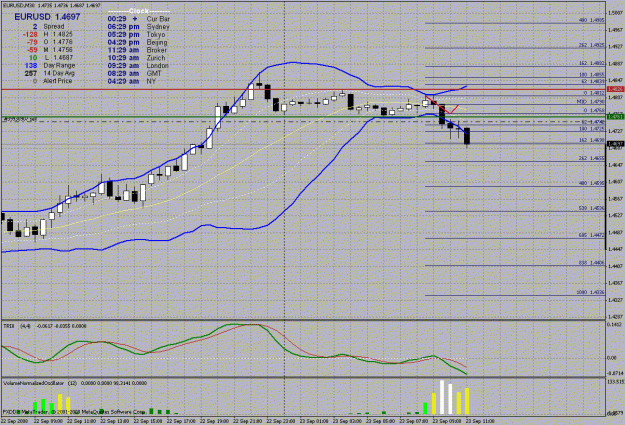The height and width of the screenshot is (425, 625).
Task: Select the Day Range label
Action: 59,65
